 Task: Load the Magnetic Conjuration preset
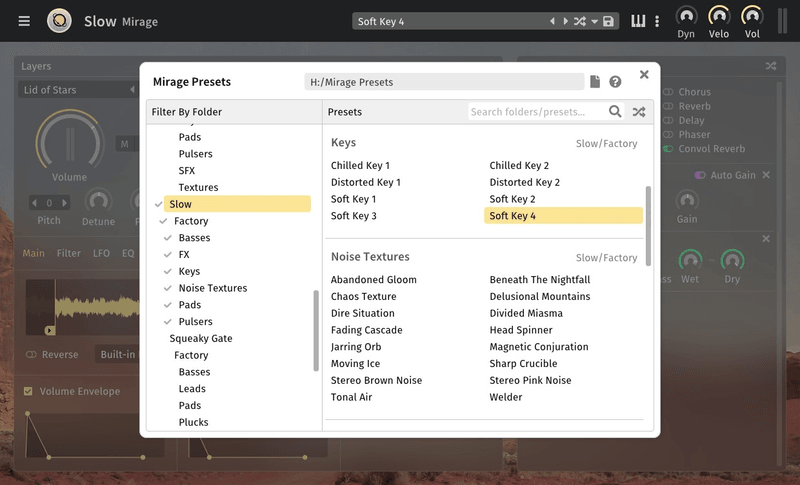coord(538,347)
